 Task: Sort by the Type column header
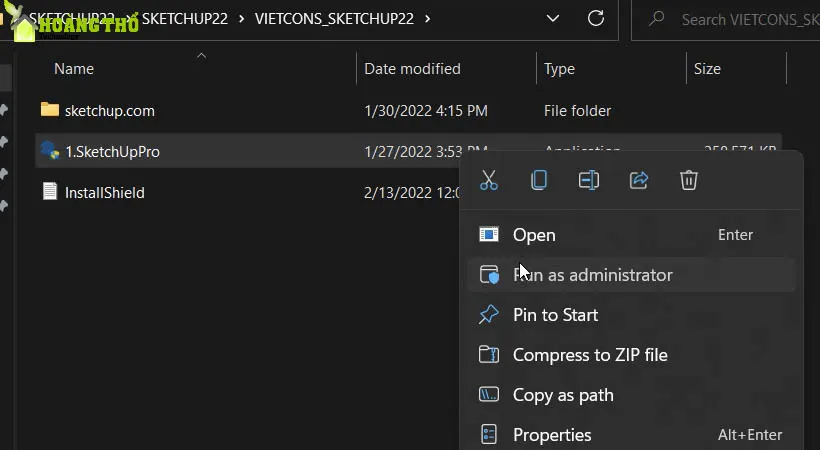click(559, 69)
